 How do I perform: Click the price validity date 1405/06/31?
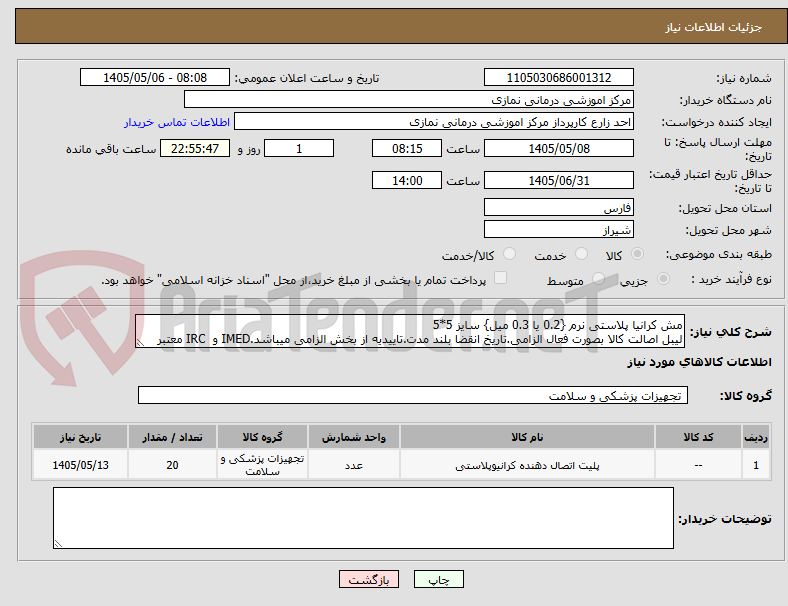[559, 180]
